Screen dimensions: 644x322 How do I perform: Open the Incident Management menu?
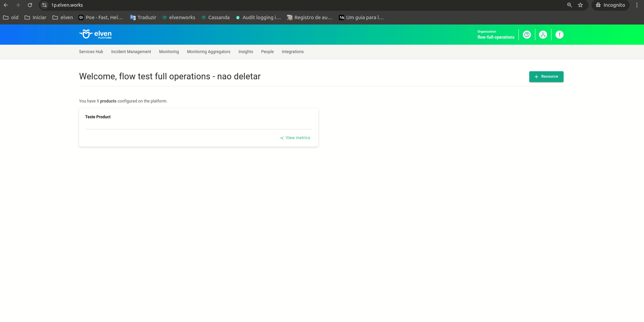pyautogui.click(x=131, y=52)
